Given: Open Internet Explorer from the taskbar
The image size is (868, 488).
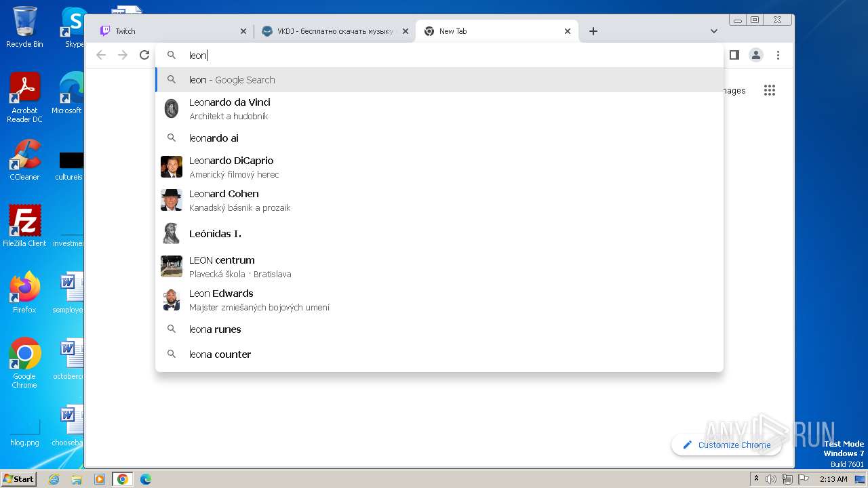Looking at the screenshot, I should tap(54, 479).
